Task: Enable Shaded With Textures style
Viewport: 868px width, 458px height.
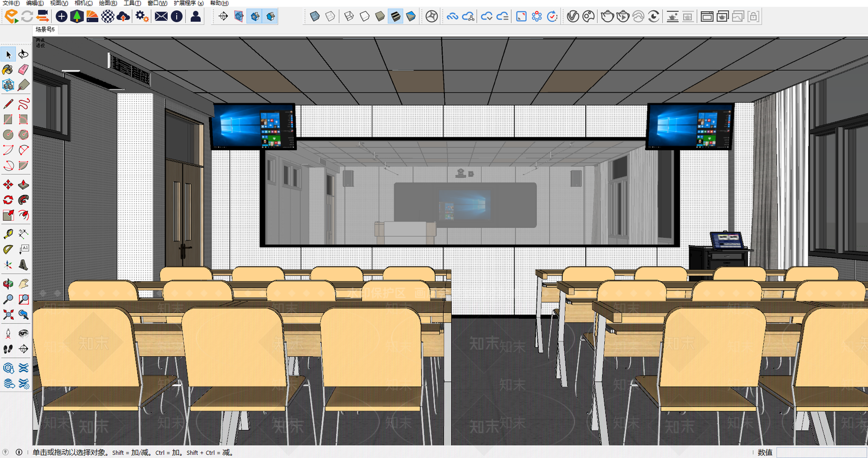Action: 395,16
